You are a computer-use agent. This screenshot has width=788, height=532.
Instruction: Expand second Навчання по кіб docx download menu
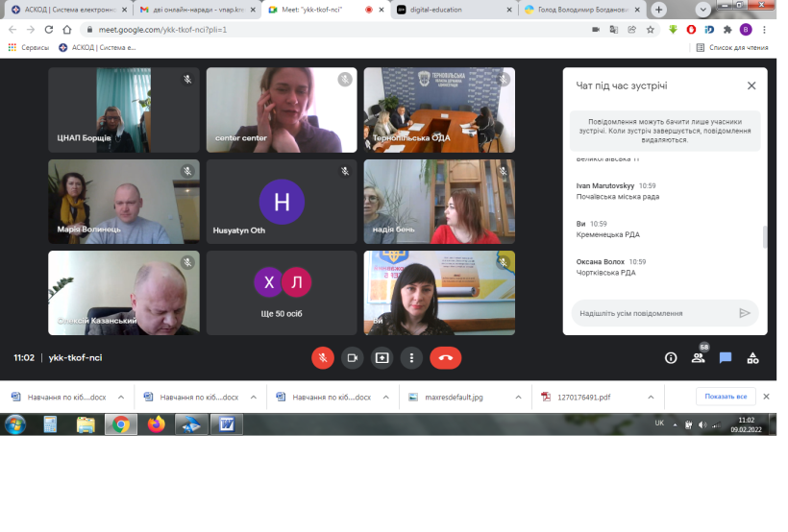click(254, 398)
